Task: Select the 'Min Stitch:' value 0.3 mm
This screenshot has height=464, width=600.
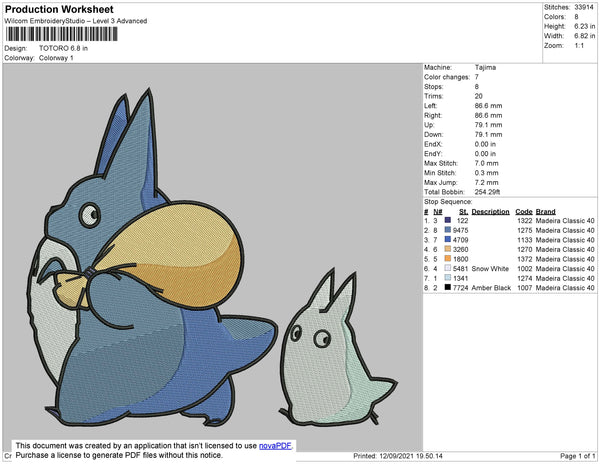Action: tap(486, 173)
